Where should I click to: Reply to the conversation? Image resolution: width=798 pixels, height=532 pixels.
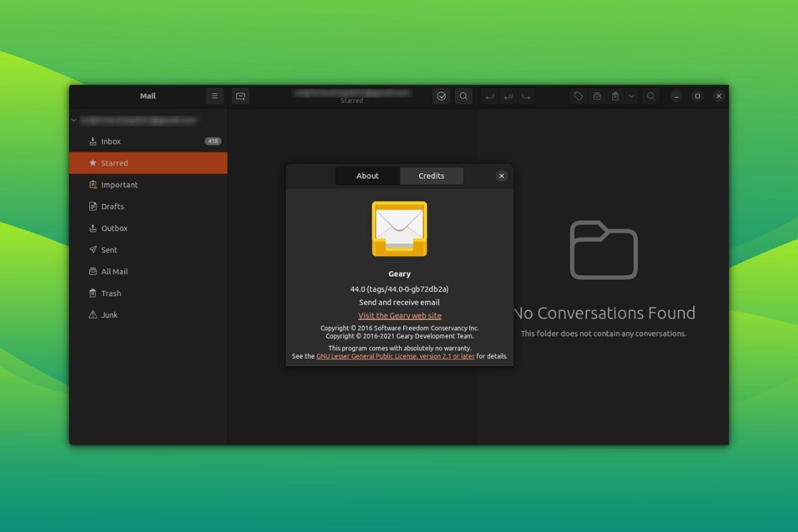pos(489,96)
